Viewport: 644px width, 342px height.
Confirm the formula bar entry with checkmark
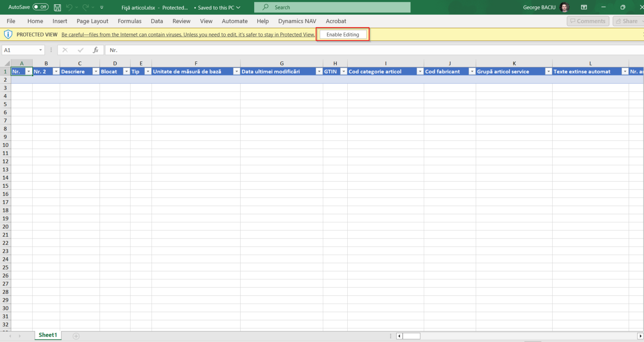coord(80,50)
